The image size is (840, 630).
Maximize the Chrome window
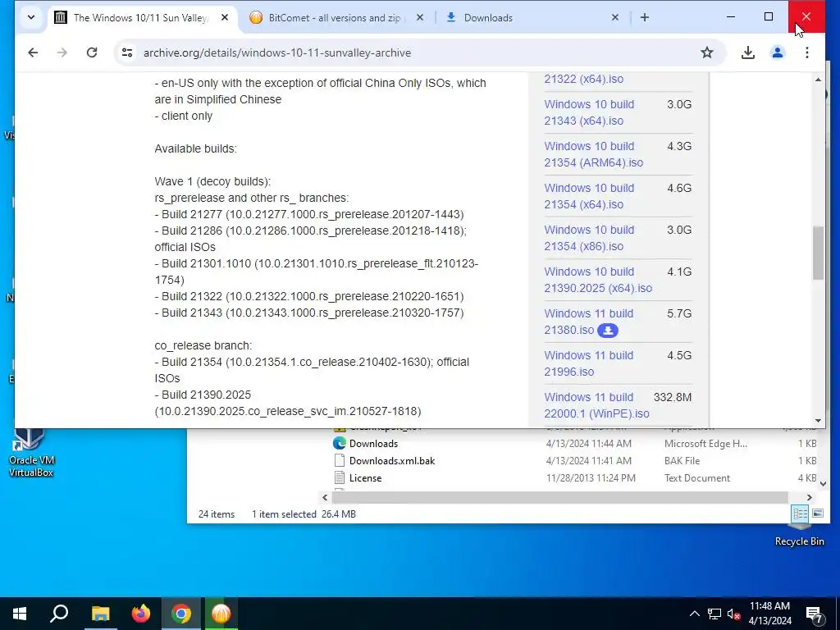tap(768, 16)
